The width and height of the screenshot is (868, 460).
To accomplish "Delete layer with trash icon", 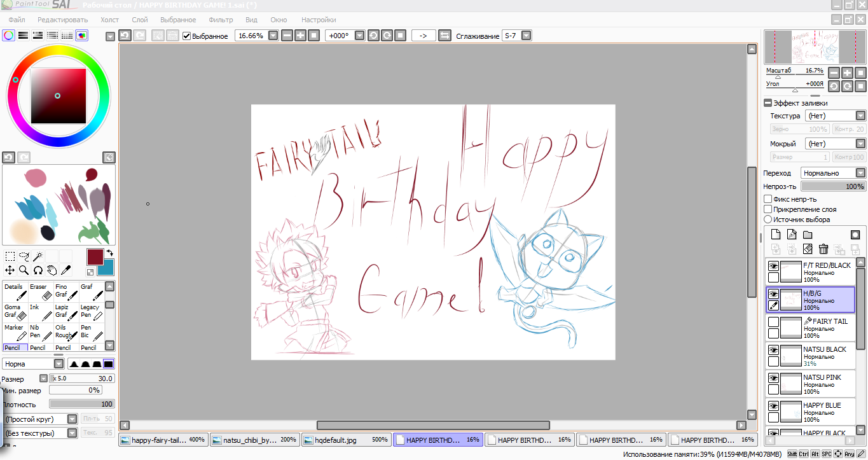I will pos(823,249).
